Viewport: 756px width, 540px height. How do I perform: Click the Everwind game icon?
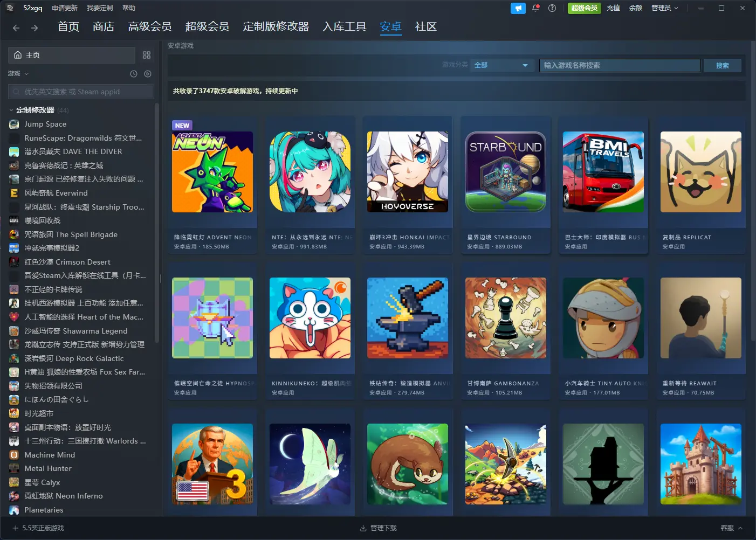point(14,193)
